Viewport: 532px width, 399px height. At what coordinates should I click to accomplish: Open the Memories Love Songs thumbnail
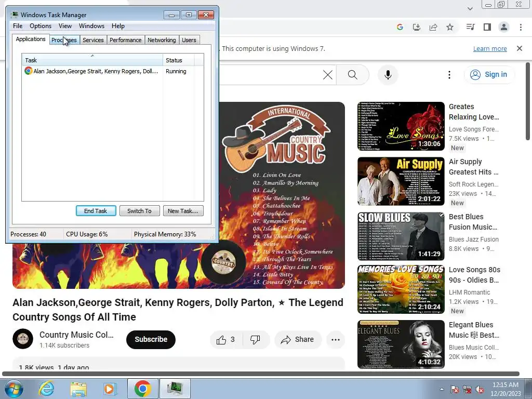point(401,289)
